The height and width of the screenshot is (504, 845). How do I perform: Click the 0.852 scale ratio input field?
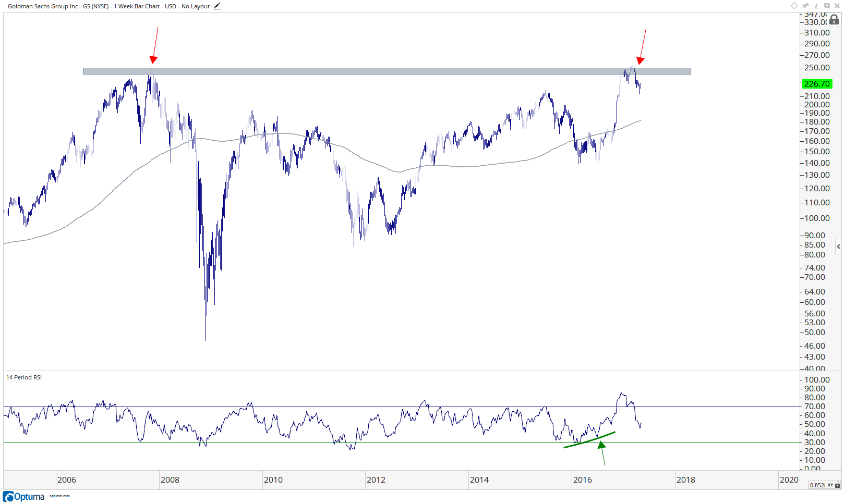817,485
